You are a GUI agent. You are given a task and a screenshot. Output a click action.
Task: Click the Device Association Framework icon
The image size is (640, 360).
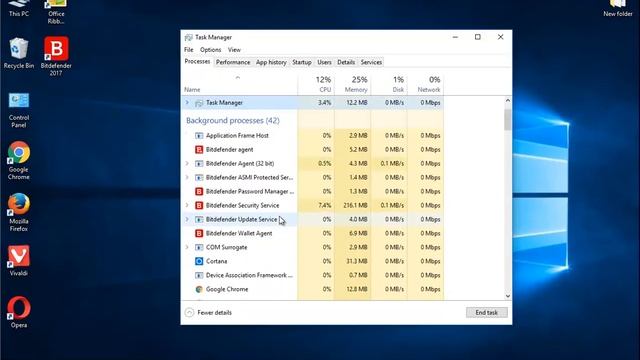click(199, 276)
